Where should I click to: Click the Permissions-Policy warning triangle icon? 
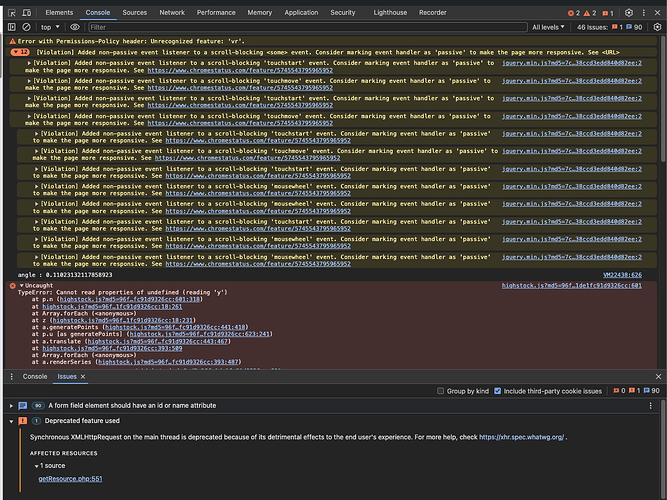13,41
